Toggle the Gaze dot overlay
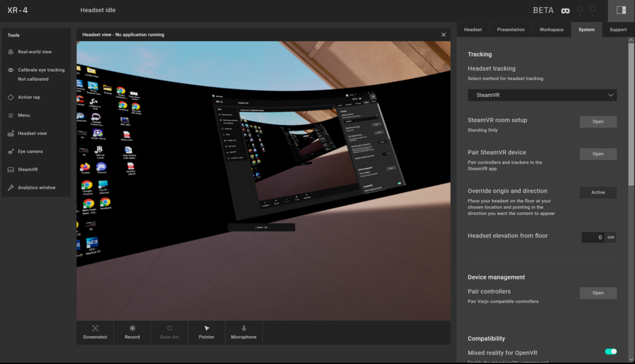This screenshot has height=364, width=635. (x=170, y=332)
